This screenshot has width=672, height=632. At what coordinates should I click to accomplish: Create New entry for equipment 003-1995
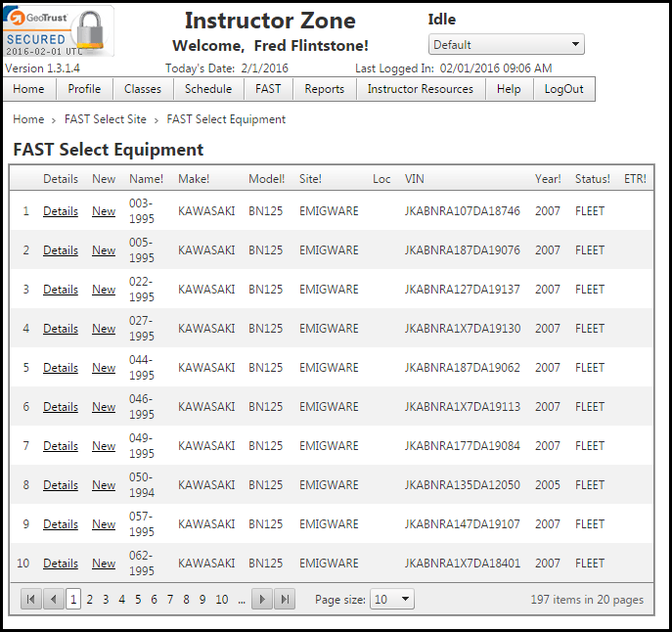104,211
